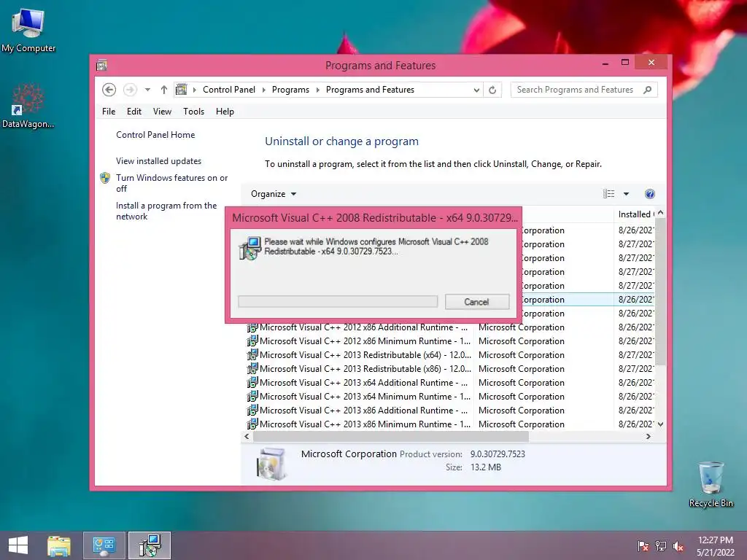
Task: Open the DataWagon desktop shortcut
Action: (28, 106)
